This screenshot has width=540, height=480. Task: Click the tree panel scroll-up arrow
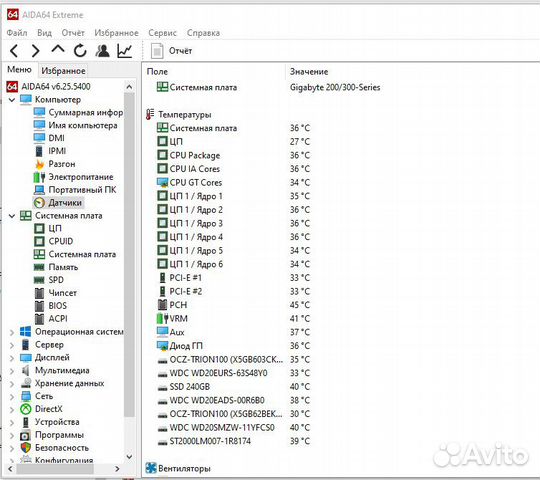(x=129, y=87)
